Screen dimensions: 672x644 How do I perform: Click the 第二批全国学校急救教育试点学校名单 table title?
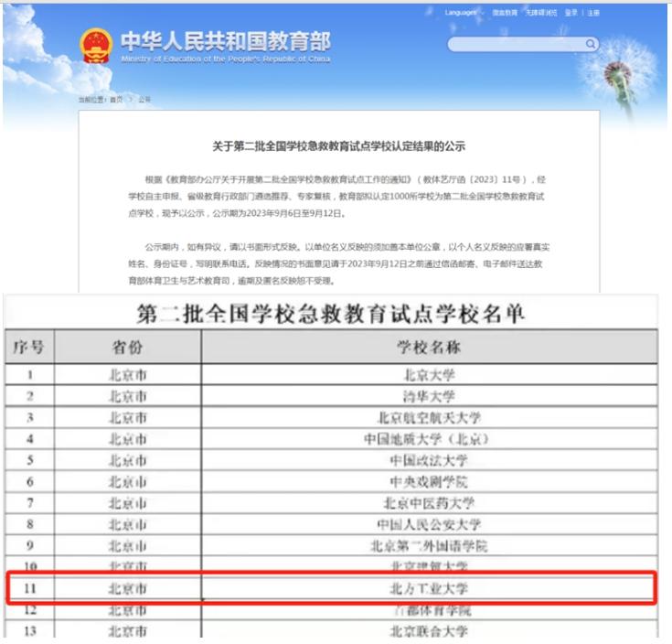coord(331,314)
